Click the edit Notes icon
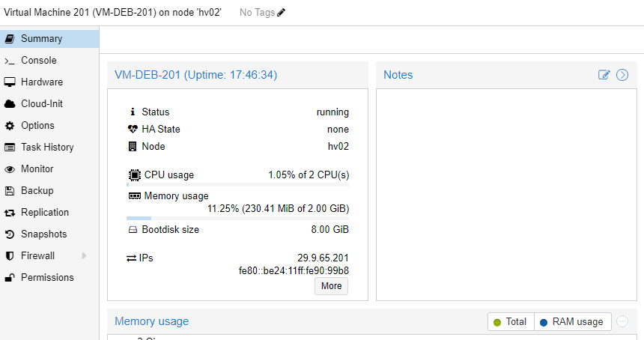 tap(604, 75)
